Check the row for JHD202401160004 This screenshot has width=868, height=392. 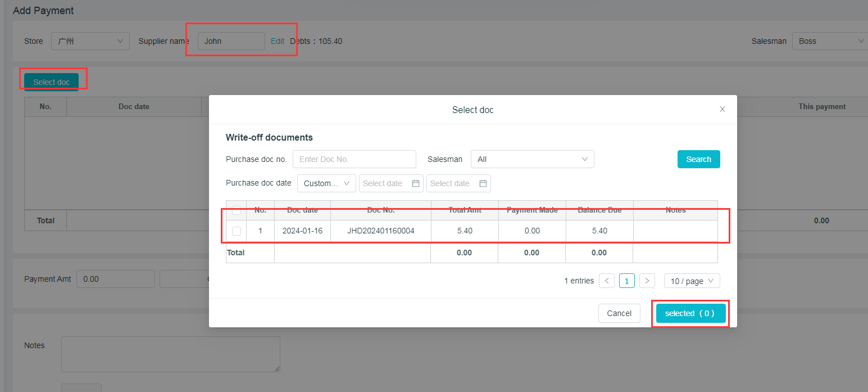pyautogui.click(x=237, y=231)
